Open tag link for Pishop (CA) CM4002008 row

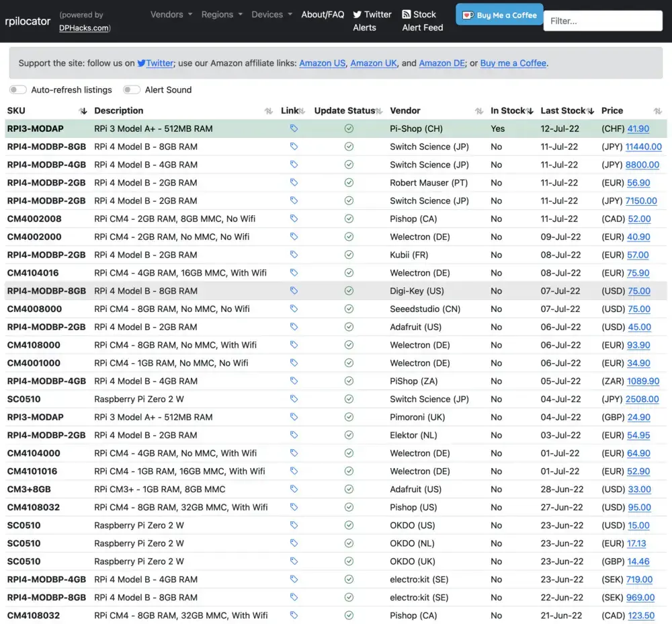(294, 219)
